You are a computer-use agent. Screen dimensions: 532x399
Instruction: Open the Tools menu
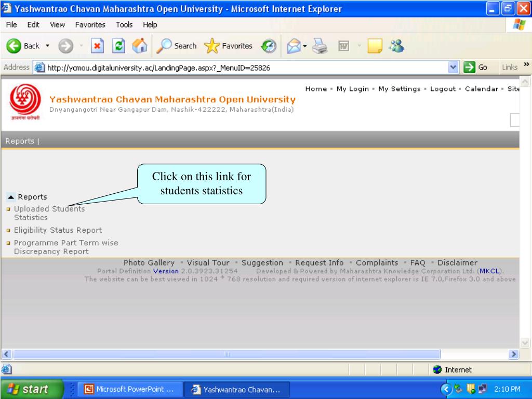(124, 25)
